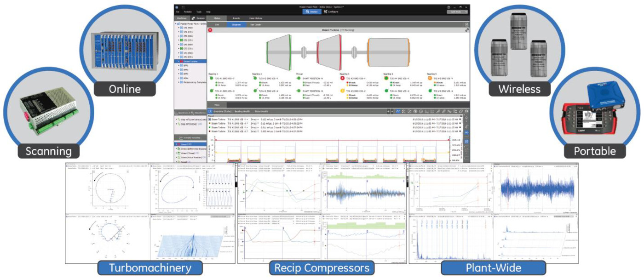This screenshot has width=644, height=279.
Task: Click the add plot plus icon
Action: point(388,111)
